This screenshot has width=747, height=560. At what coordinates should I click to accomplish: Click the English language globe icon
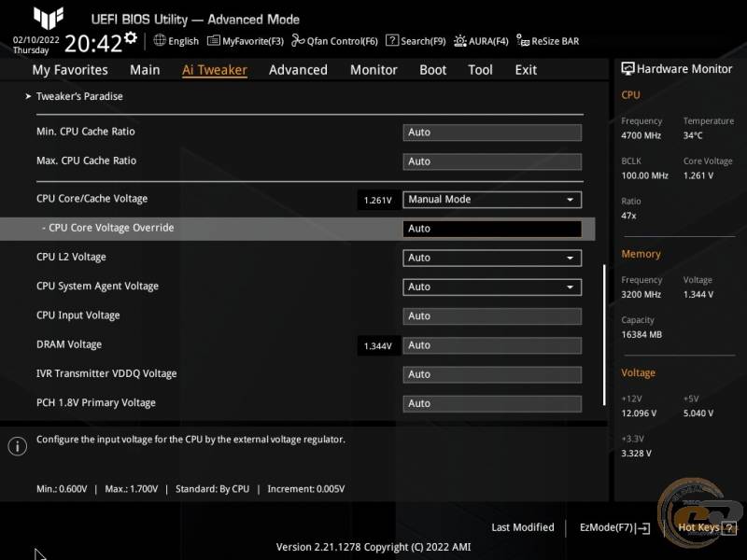(160, 40)
